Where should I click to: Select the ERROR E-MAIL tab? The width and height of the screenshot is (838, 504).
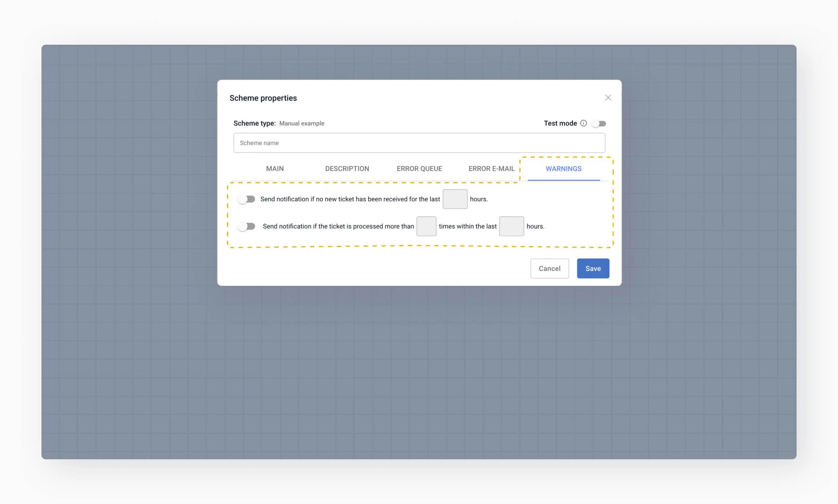[491, 169]
